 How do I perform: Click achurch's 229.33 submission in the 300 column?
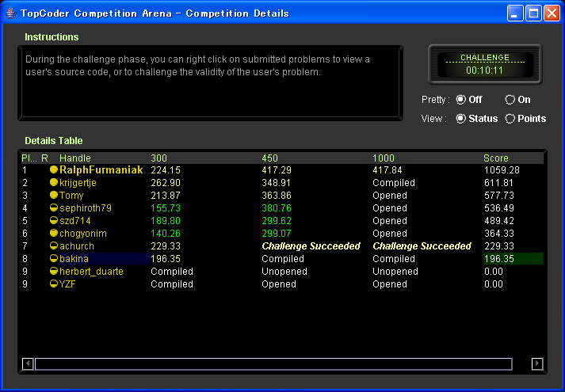pyautogui.click(x=166, y=245)
